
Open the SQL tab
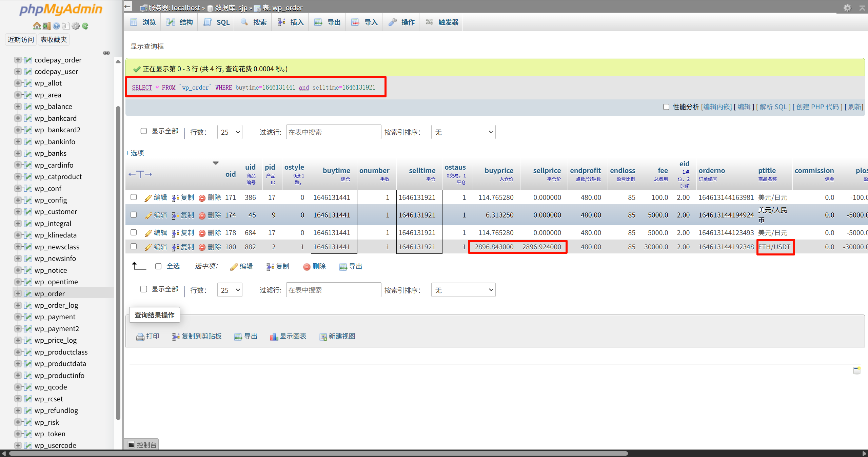217,22
